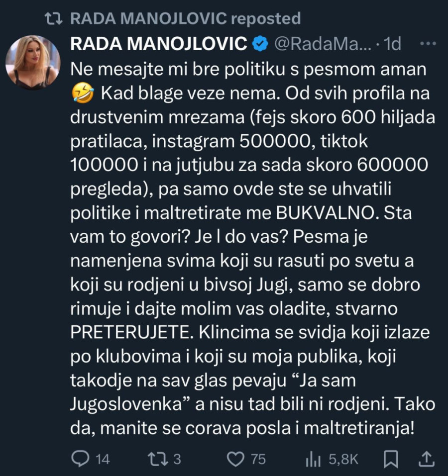Click the blue verified checkmark badge
448x476 pixels.
(259, 44)
